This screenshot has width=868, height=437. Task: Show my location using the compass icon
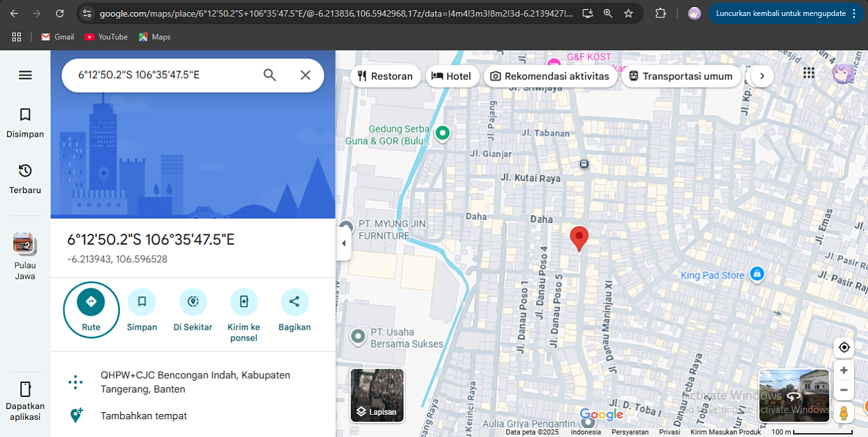coord(844,347)
